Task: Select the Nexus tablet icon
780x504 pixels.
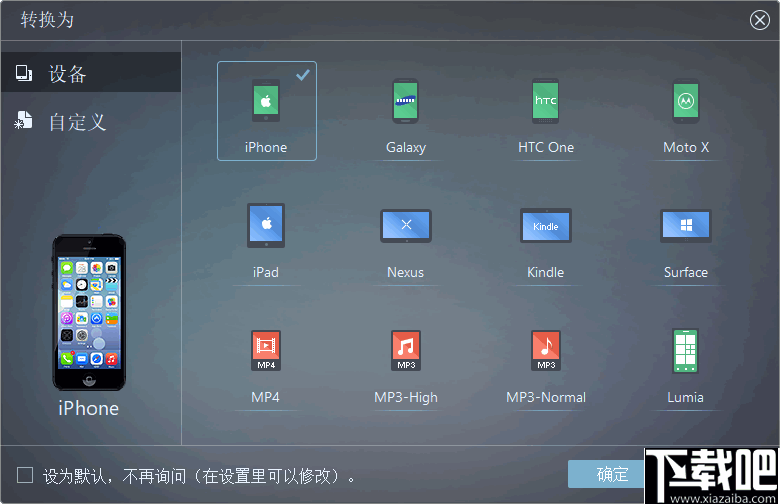Action: pyautogui.click(x=406, y=226)
